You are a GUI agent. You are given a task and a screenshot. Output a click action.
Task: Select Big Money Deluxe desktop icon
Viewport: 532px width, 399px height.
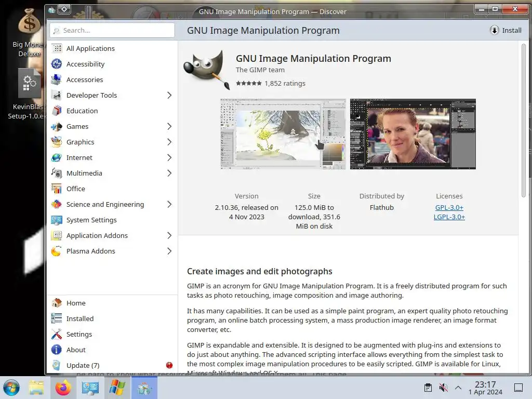click(29, 33)
